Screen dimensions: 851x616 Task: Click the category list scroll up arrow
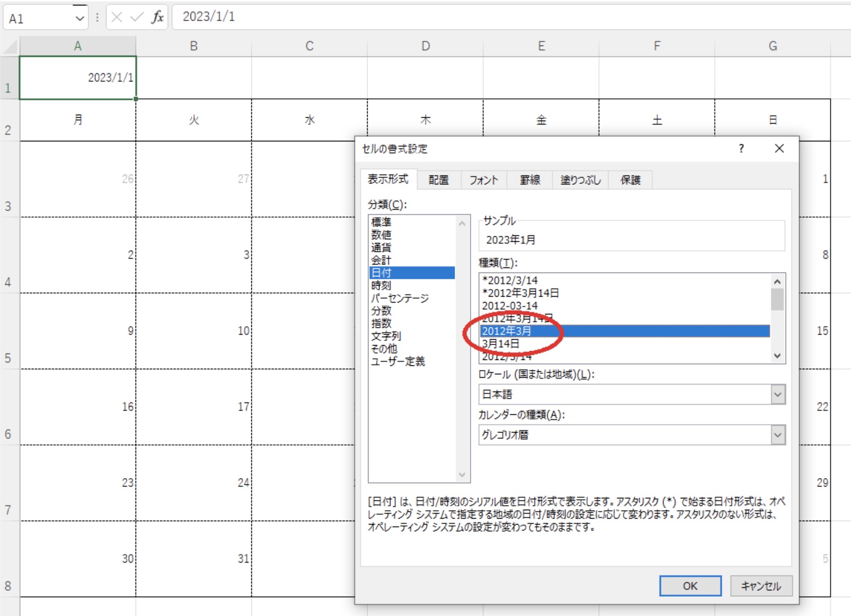click(462, 223)
